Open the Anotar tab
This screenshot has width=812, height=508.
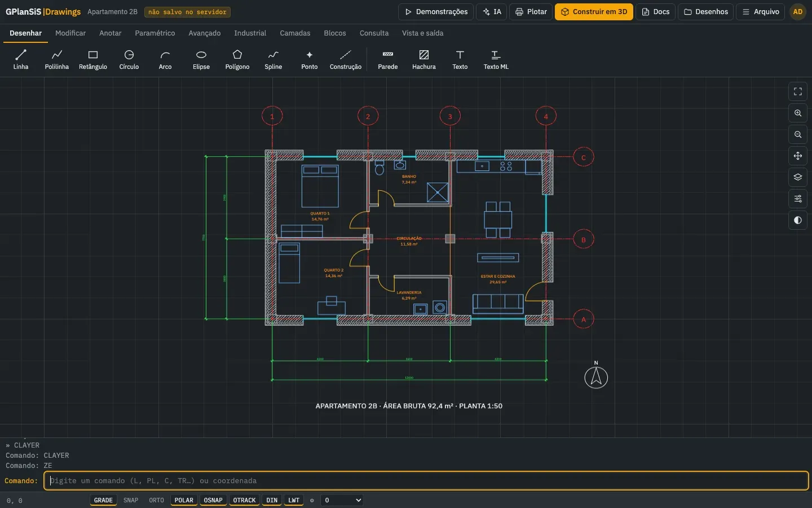tap(111, 33)
